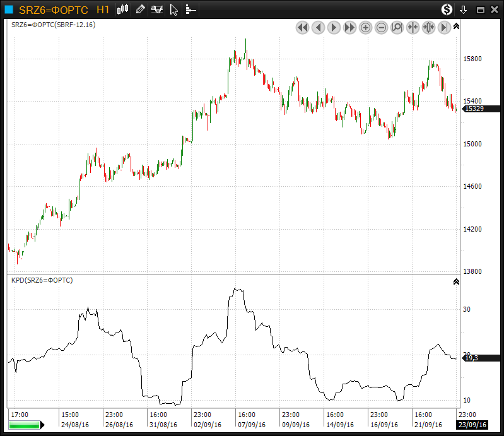Zoom in with the plus magnifier
The width and height of the screenshot is (504, 436).
[365, 28]
